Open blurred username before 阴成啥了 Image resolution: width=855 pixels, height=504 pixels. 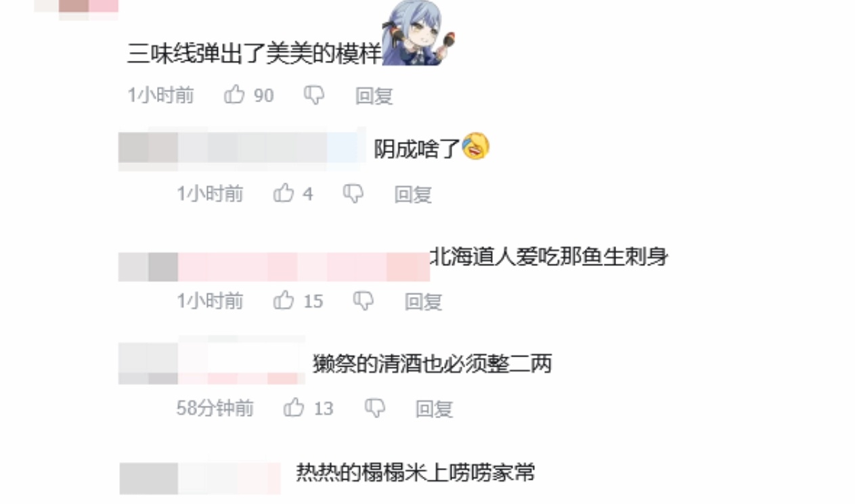tap(242, 148)
